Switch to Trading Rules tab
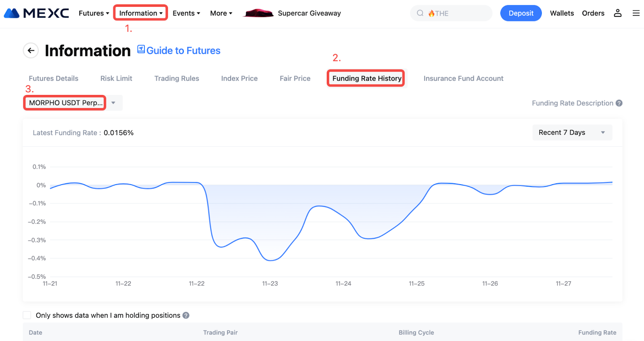This screenshot has width=644, height=341. coord(177,78)
